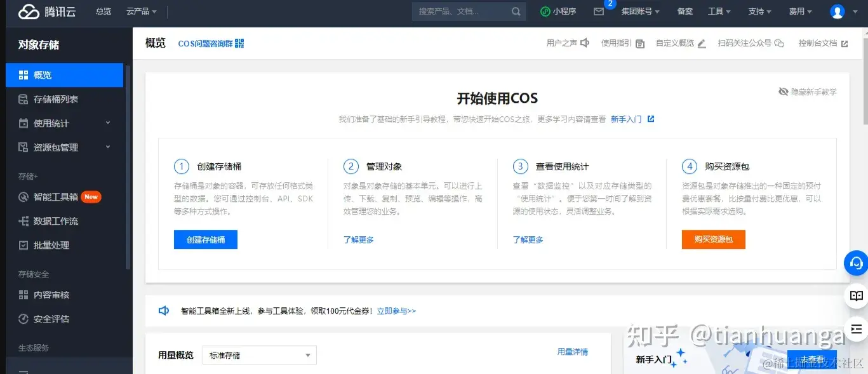Open the floating documentation book icon
This screenshot has height=374, width=868.
point(857,296)
